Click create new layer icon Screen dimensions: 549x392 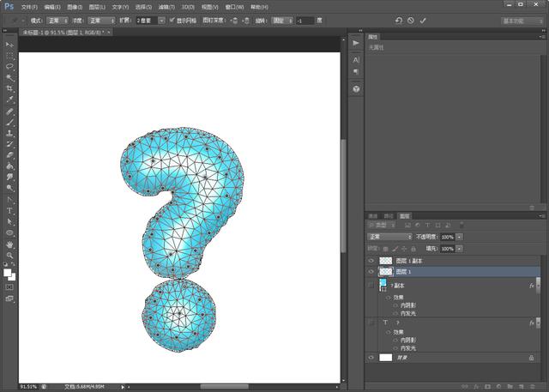click(521, 387)
